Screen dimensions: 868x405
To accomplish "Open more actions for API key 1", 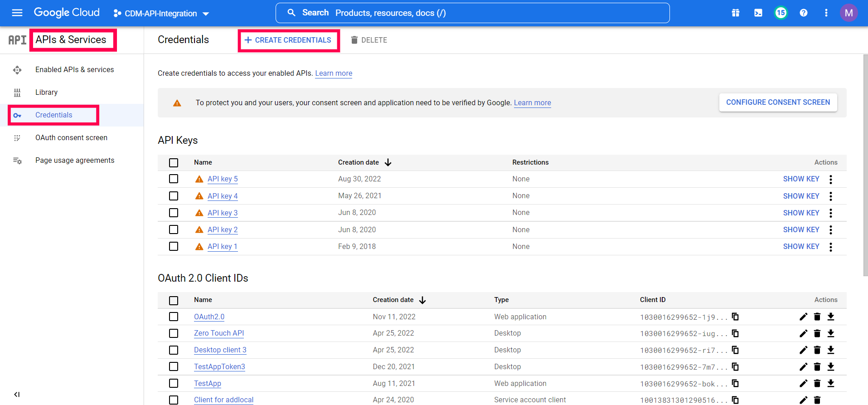I will (831, 247).
